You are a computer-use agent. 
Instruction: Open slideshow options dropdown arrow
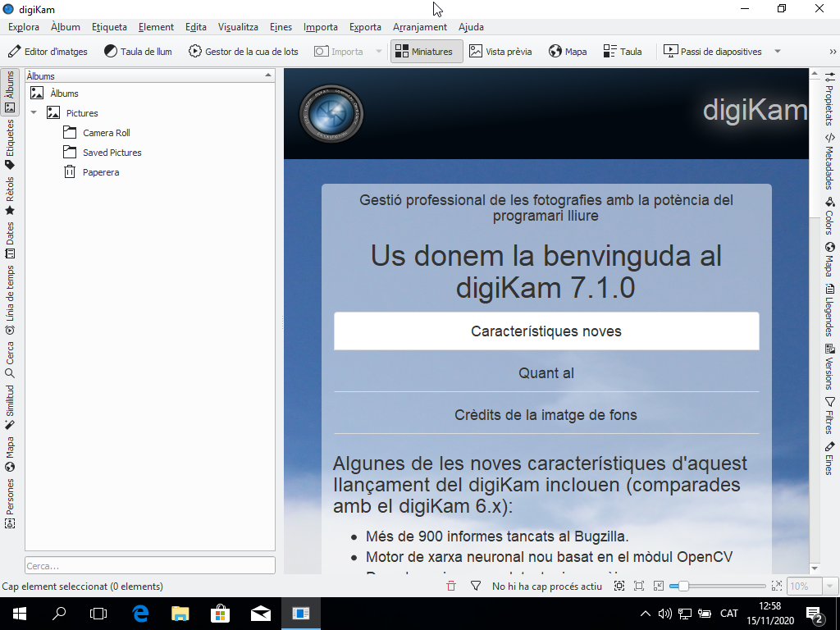pos(778,52)
